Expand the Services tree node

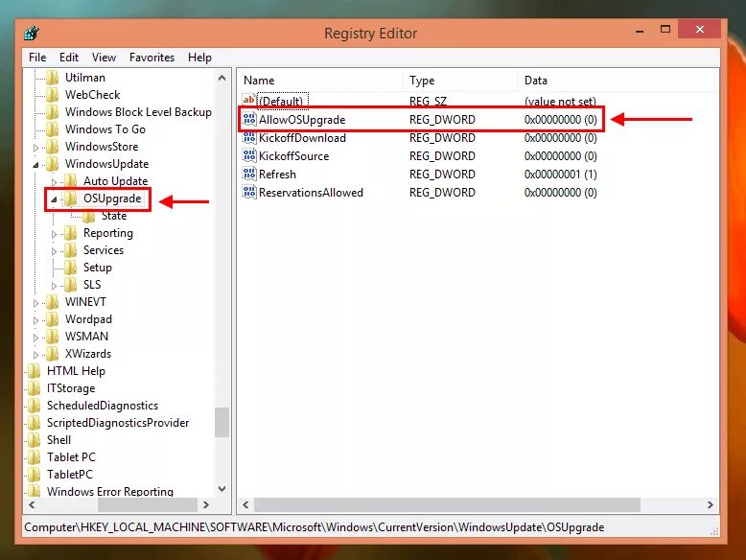[54, 251]
